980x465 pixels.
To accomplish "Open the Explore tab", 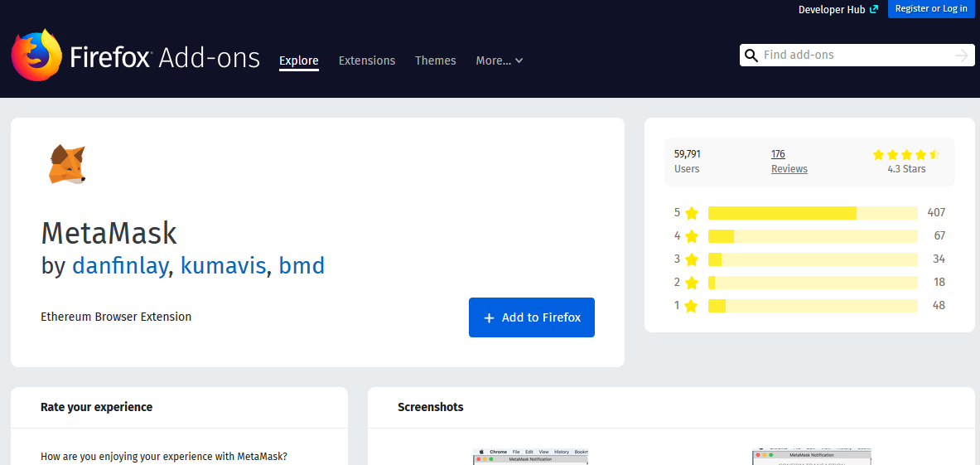I will pos(299,61).
